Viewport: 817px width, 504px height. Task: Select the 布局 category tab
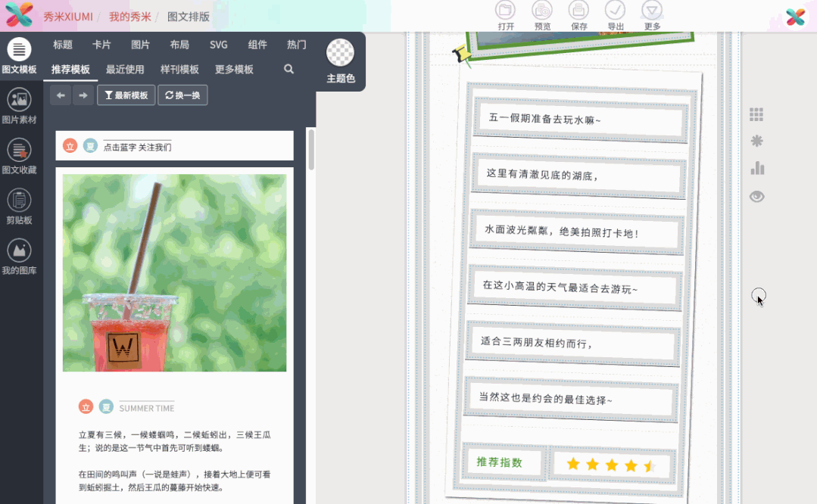pyautogui.click(x=179, y=45)
